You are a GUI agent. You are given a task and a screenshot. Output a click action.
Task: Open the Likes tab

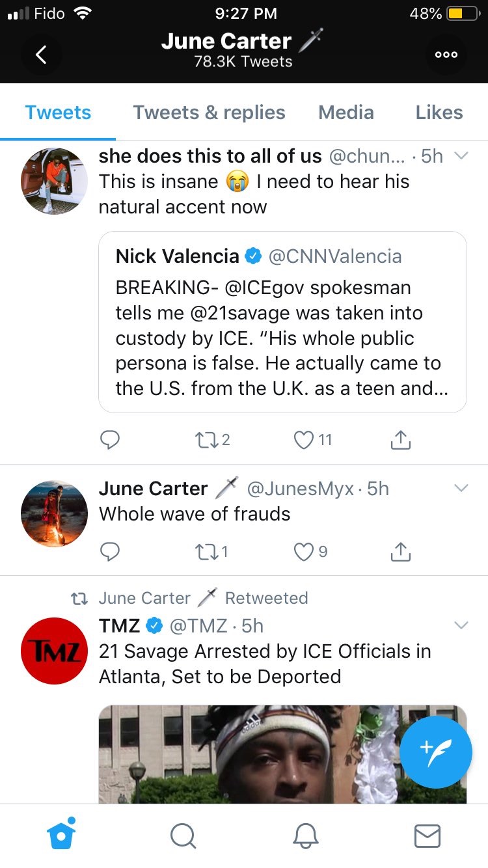coord(439,113)
